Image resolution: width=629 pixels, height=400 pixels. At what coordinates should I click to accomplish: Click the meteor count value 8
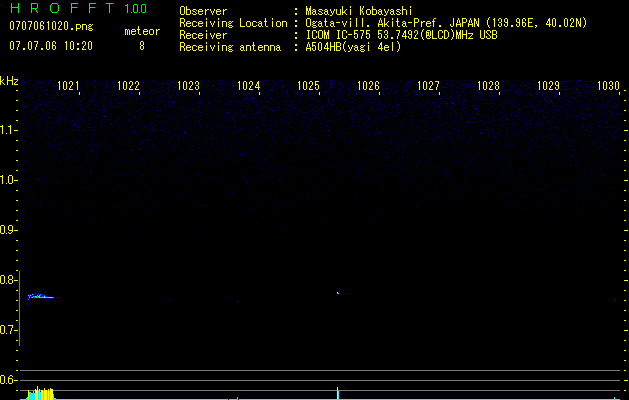[142, 46]
